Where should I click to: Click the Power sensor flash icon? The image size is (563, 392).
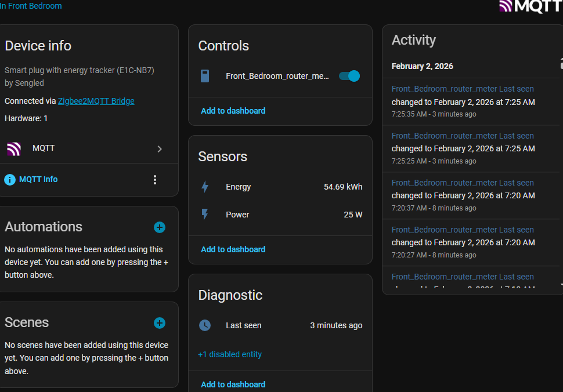[205, 215]
